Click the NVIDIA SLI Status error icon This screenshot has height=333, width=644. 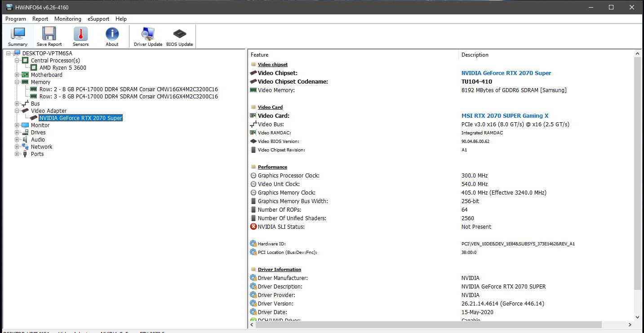coord(253,227)
